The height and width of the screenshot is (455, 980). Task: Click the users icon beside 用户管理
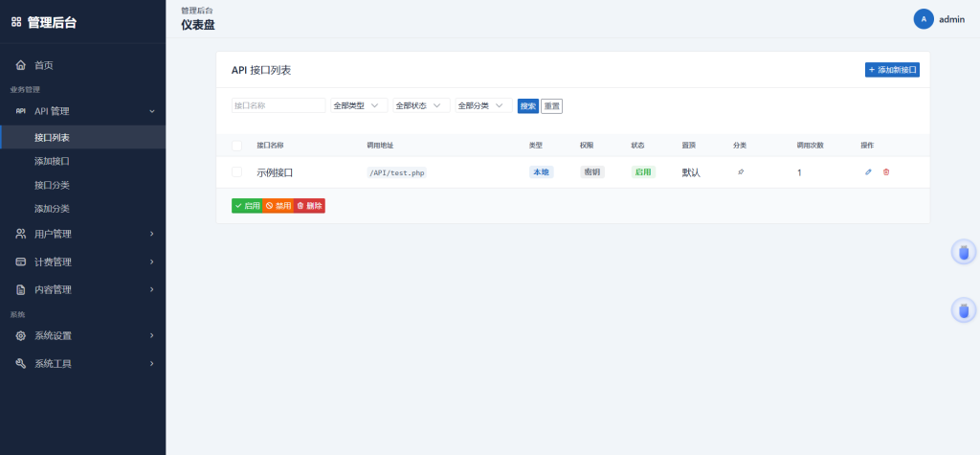click(21, 234)
